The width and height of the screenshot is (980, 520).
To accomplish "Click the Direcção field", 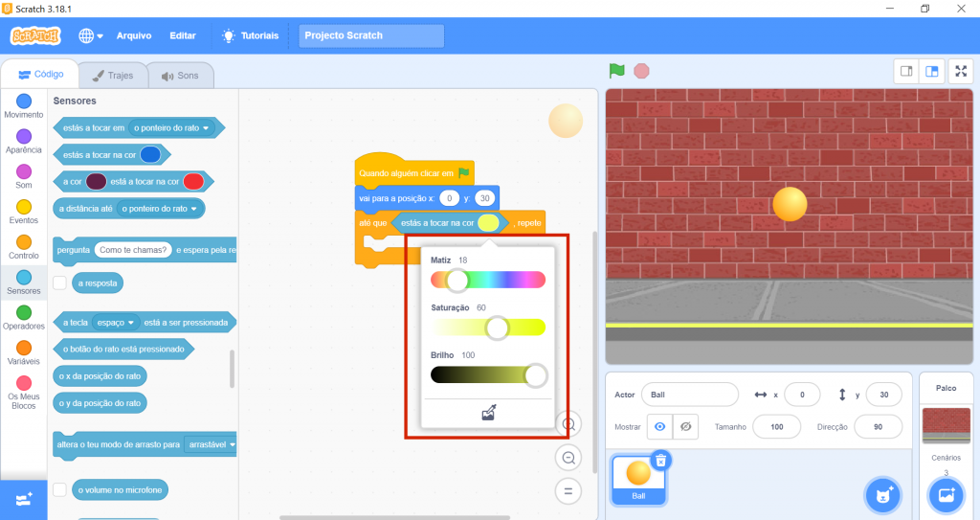I will pyautogui.click(x=879, y=427).
